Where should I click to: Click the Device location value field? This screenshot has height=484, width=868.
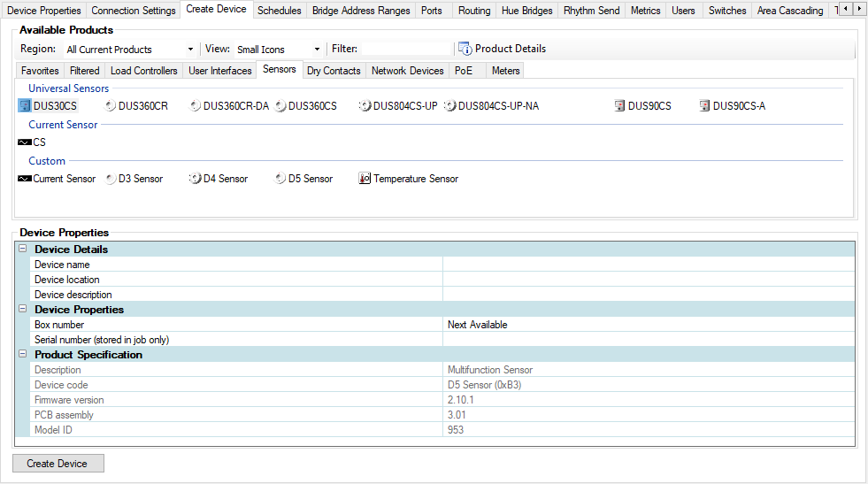coord(649,279)
